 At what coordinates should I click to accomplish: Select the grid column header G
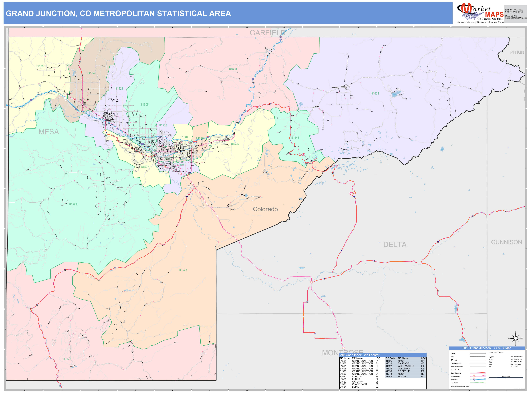click(247, 27)
